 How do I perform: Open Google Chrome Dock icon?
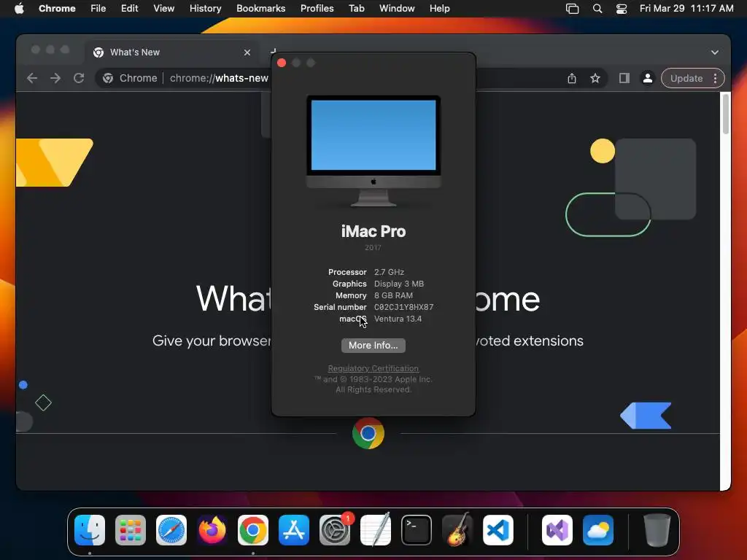pyautogui.click(x=253, y=530)
